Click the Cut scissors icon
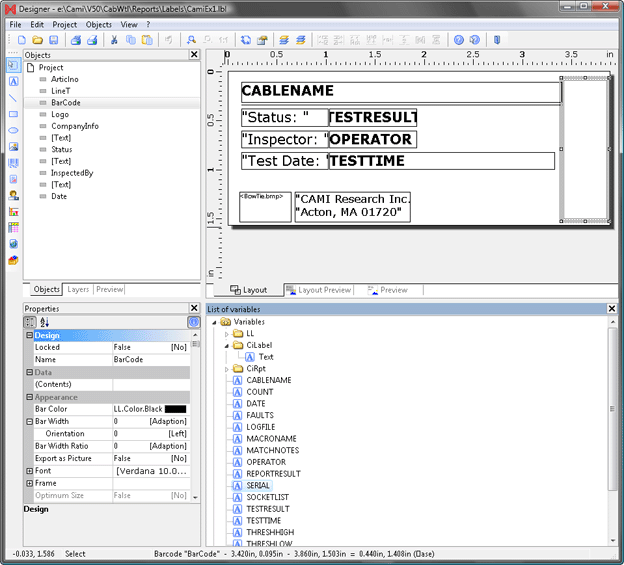The height and width of the screenshot is (565, 624). pos(114,40)
